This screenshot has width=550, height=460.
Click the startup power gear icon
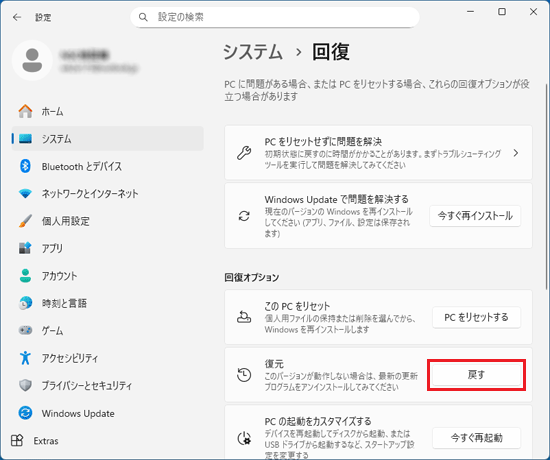244,438
